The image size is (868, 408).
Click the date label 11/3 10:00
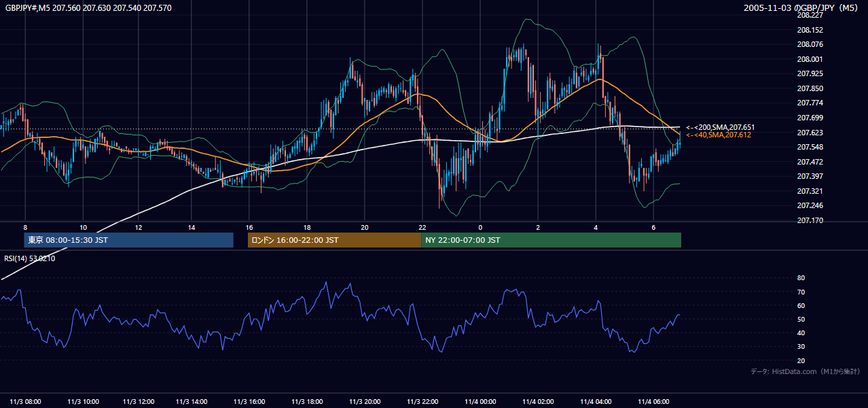[84, 401]
